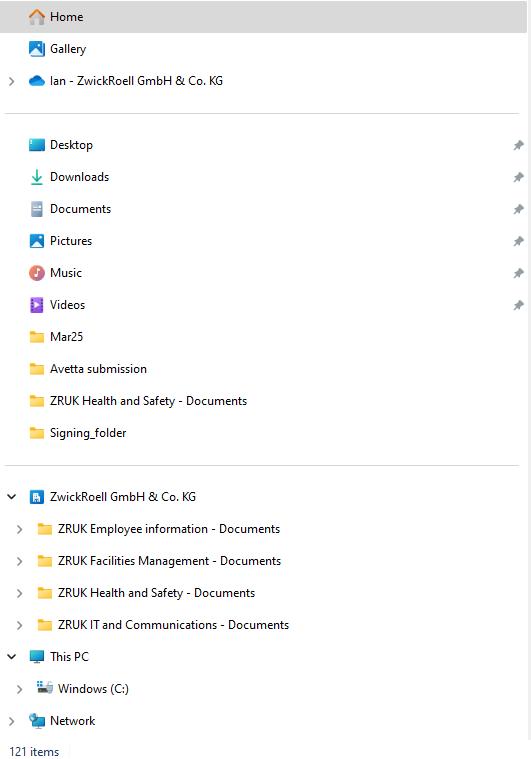Expand ZRUK Employee information - Documents
The image size is (531, 759).
[19, 529]
